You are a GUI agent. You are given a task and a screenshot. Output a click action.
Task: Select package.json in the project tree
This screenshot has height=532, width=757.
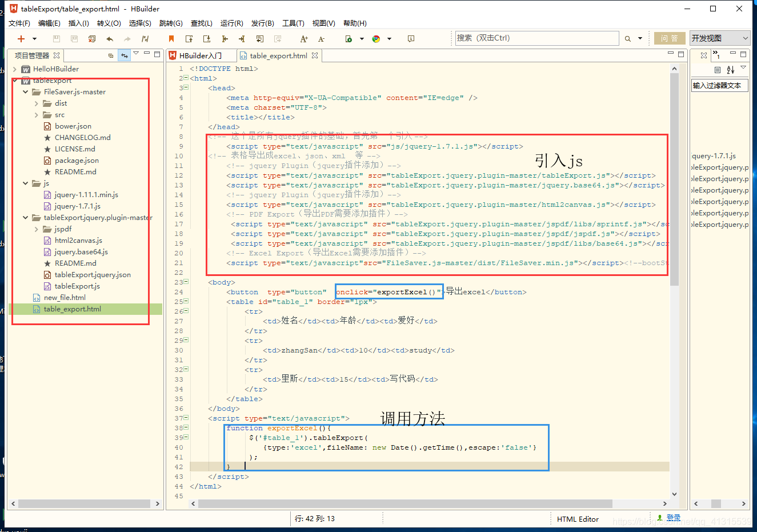(77, 161)
